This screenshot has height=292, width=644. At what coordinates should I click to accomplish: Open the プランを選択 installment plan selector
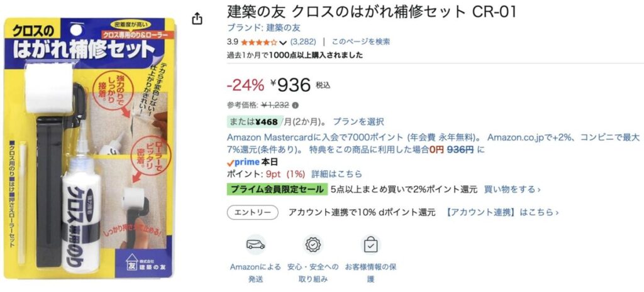358,121
